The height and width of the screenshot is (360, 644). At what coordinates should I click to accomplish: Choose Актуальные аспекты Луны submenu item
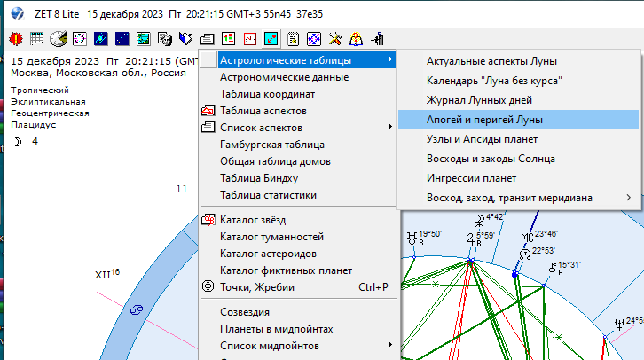pos(518,61)
